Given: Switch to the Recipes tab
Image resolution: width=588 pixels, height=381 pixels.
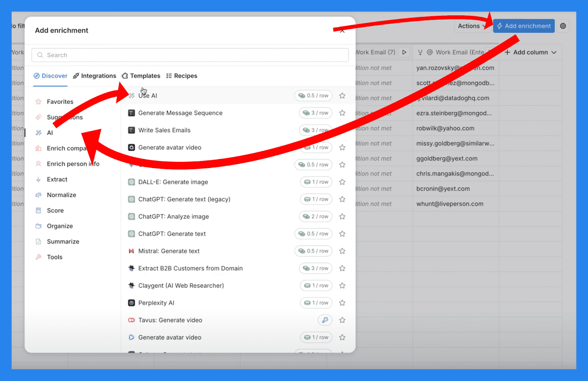Looking at the screenshot, I should (182, 76).
